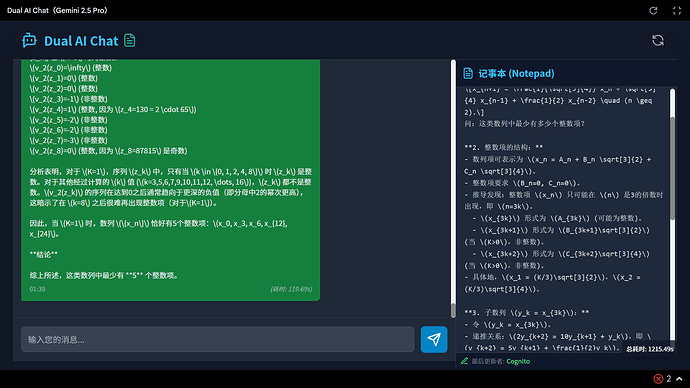Send the message with paper plane button

point(434,339)
